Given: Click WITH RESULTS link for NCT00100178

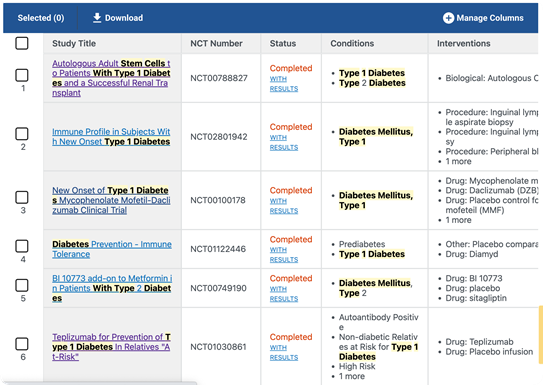Looking at the screenshot, I should click(284, 206).
